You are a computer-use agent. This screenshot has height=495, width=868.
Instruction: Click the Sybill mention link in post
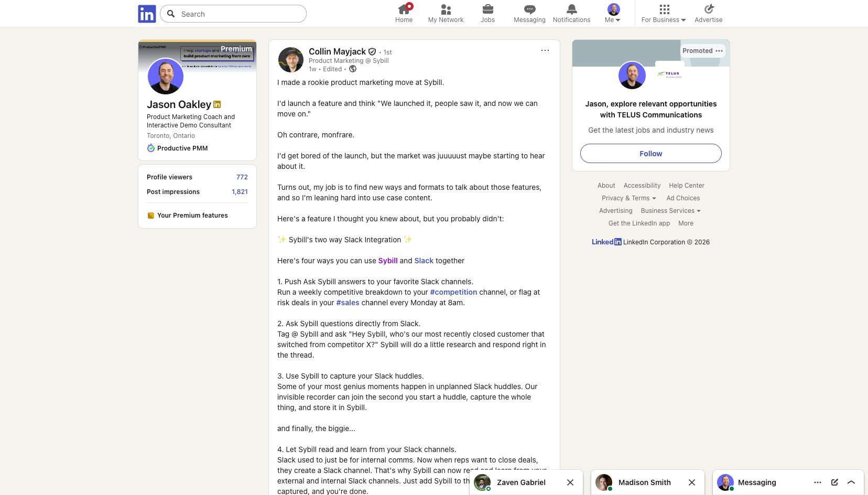pos(388,261)
